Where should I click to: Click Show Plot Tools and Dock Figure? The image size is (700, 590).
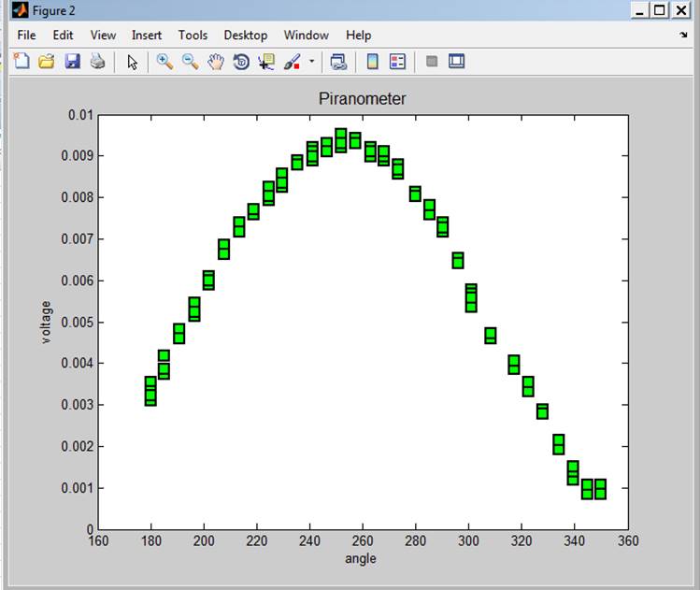[457, 62]
